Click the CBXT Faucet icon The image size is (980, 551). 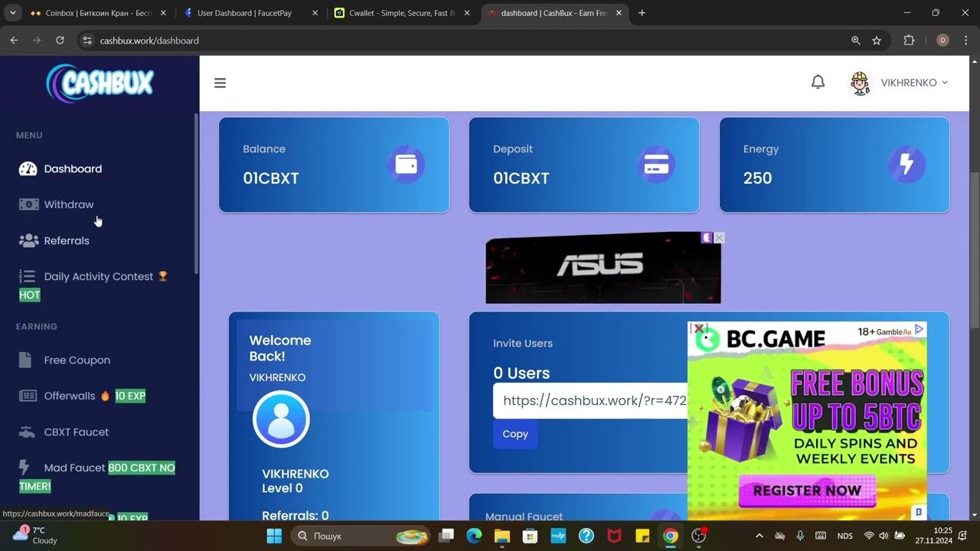point(28,432)
